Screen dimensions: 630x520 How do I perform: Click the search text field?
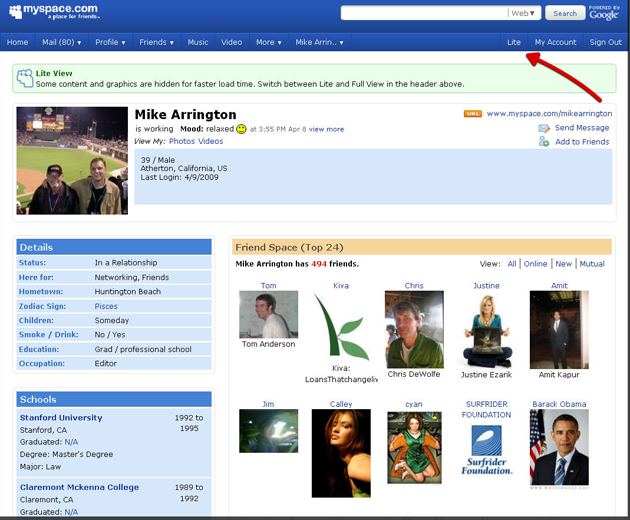tap(424, 13)
